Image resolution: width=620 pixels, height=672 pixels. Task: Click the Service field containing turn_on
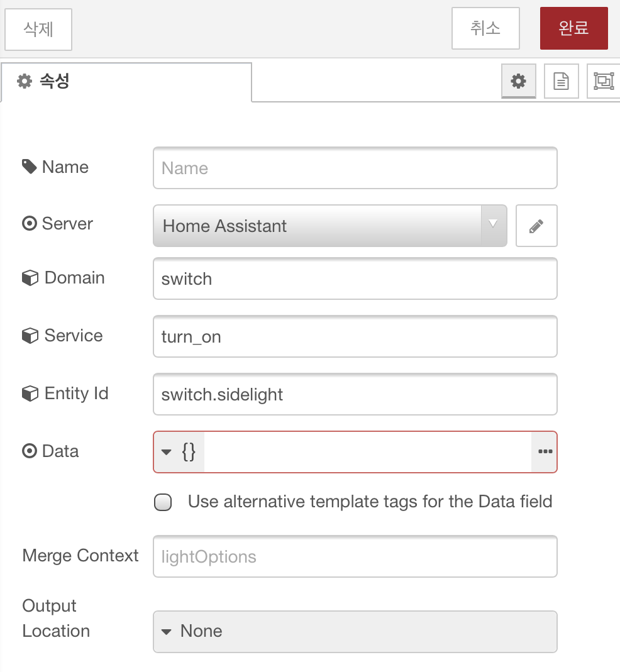pyautogui.click(x=355, y=336)
